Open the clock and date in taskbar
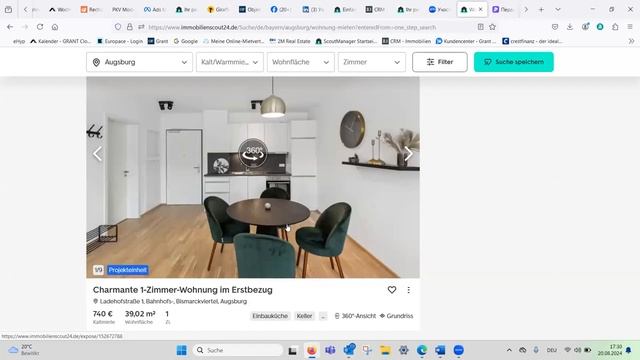Screen dimensions: 640x360 pyautogui.click(x=610, y=350)
